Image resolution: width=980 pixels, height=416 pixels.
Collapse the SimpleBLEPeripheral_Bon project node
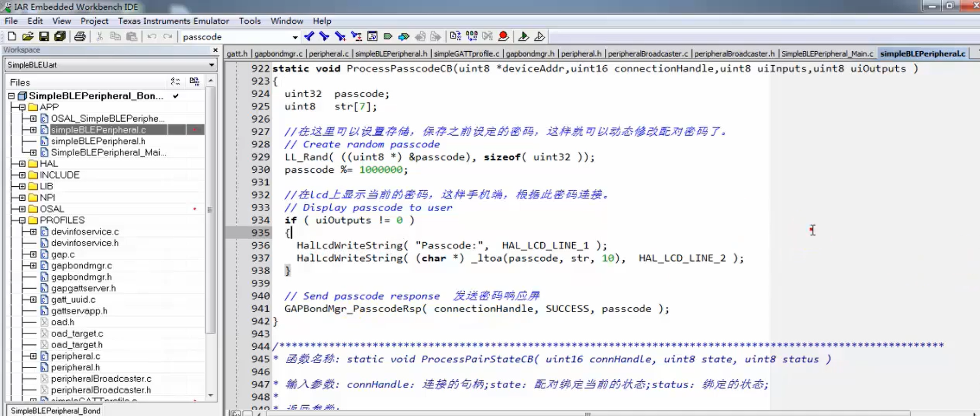pos(11,96)
